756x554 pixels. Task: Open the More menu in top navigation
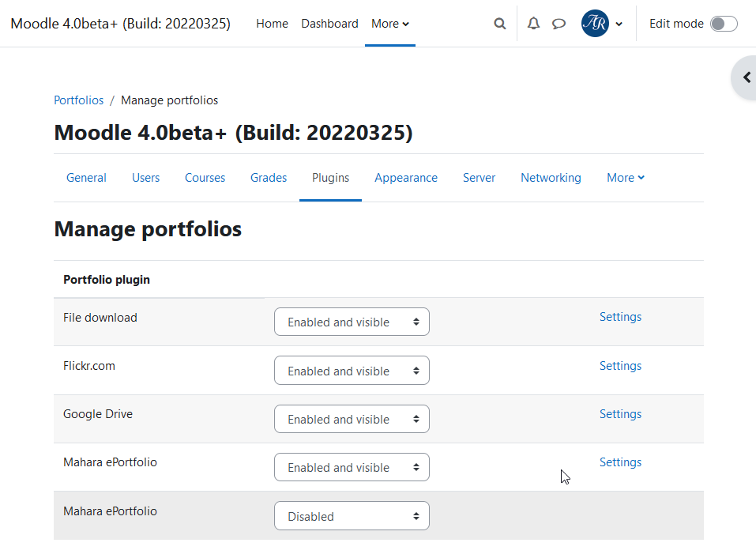pos(390,24)
